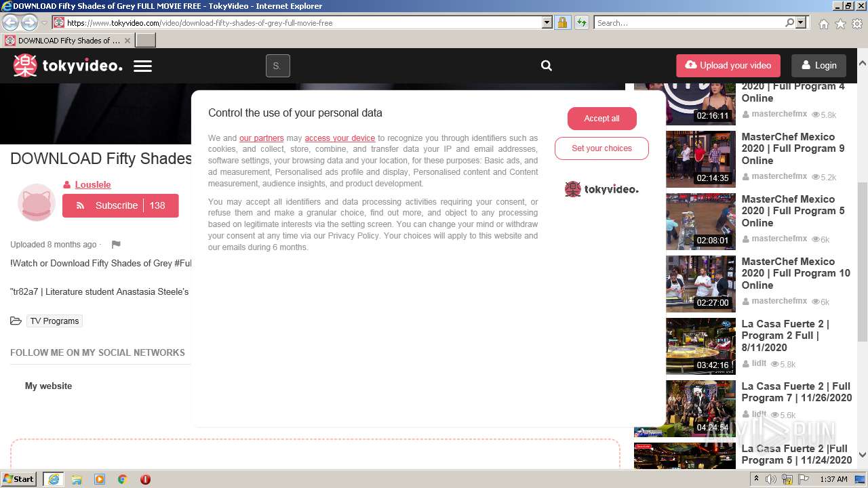Click Set your choices button
Image resolution: width=868 pixels, height=488 pixels.
[601, 148]
